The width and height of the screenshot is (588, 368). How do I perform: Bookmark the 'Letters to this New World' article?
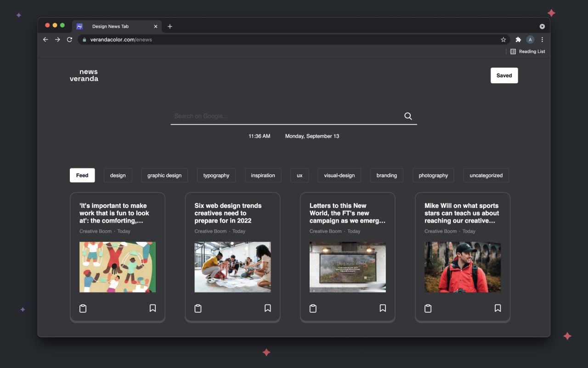coord(383,308)
